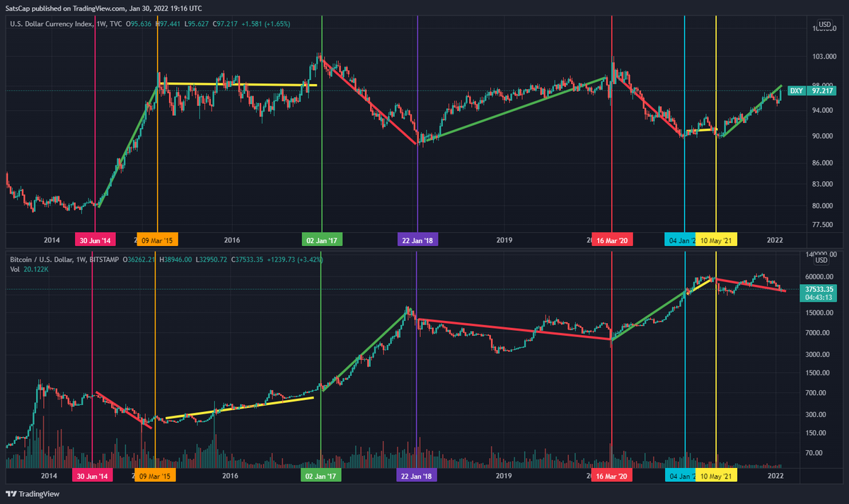Select the 16 Mar '20 date marker in Bitcoin pane
849x504 pixels.
[x=611, y=476]
